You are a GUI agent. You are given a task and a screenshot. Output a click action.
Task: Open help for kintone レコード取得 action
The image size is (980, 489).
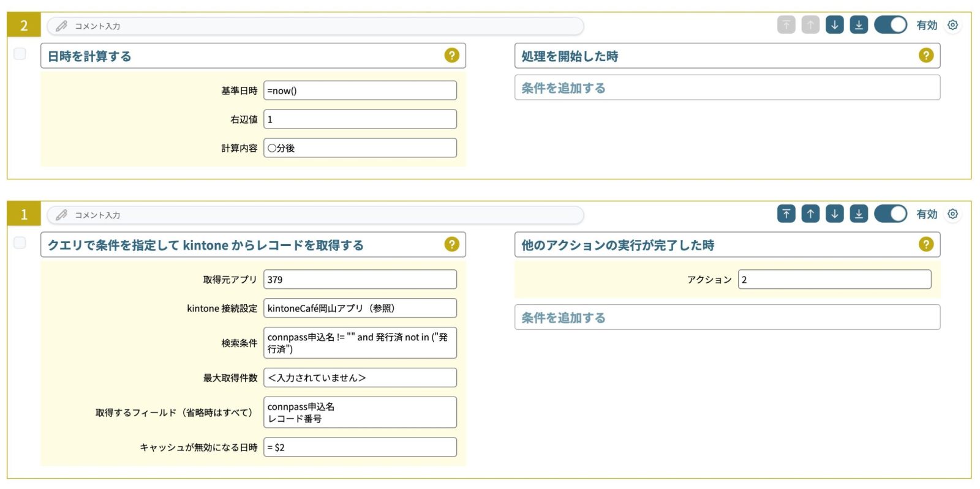point(451,244)
